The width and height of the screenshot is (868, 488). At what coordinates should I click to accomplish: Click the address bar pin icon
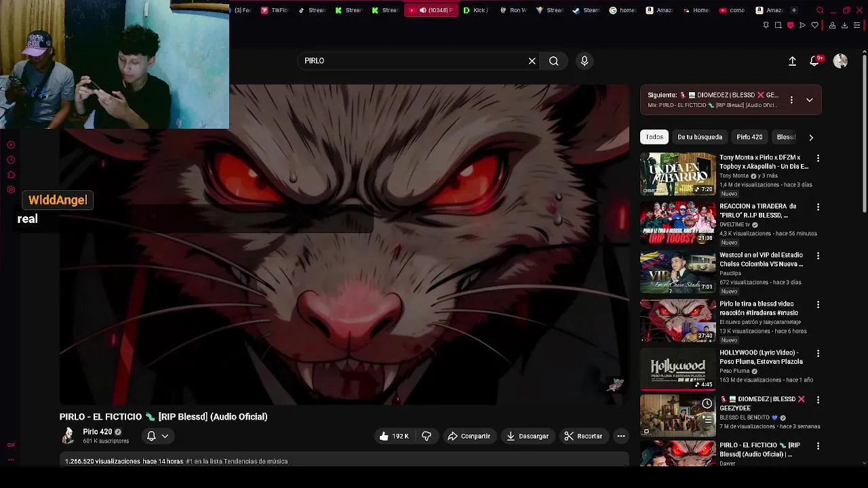[x=766, y=26]
